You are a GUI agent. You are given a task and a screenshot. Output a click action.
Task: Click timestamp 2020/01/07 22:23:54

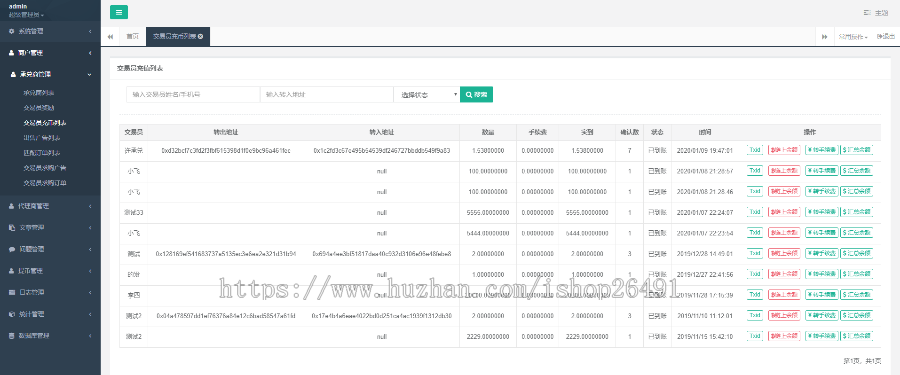click(x=705, y=233)
